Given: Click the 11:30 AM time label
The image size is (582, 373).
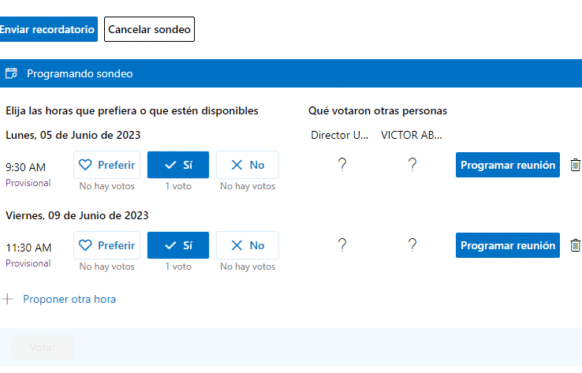Looking at the screenshot, I should pos(29,248).
